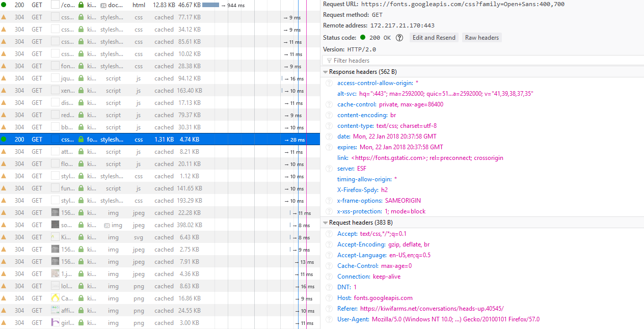Click the 944 ms waterfall timing bar
This screenshot has height=329, width=644.
(x=211, y=5)
